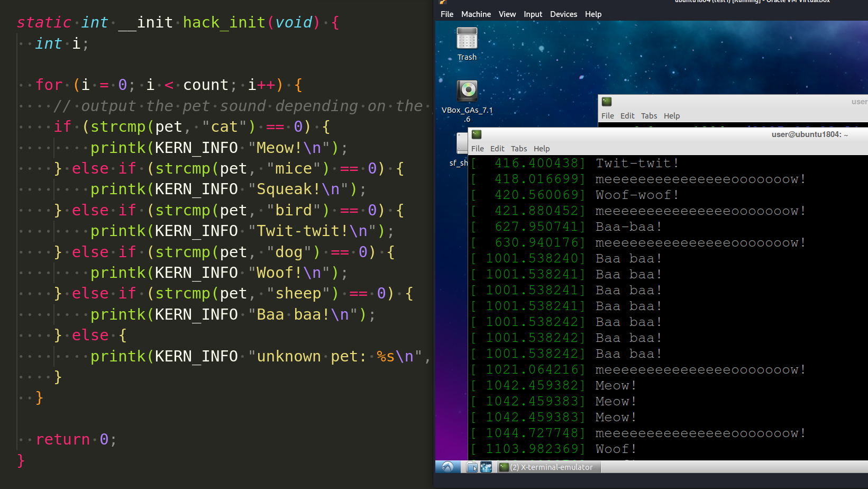
Task: Click the 'Twit-twit!' log line in terminal
Action: tap(637, 163)
